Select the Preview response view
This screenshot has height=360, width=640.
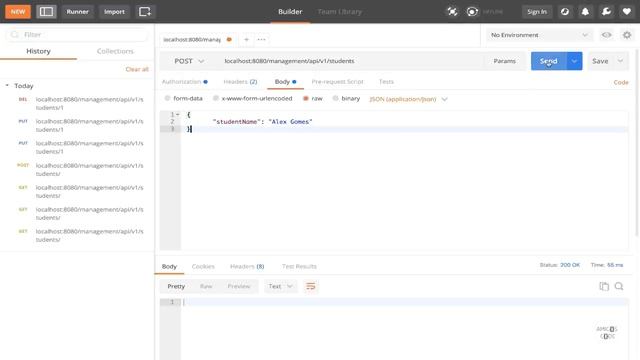[239, 286]
